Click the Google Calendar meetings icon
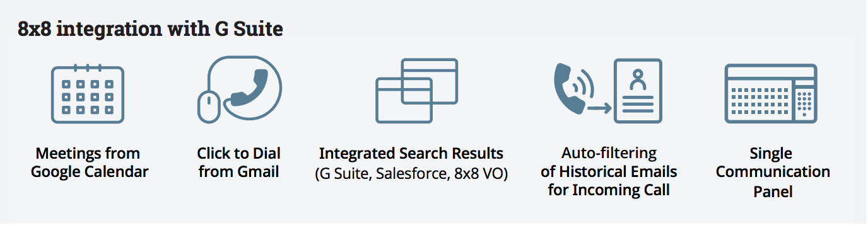This screenshot has width=868, height=228. [88, 93]
